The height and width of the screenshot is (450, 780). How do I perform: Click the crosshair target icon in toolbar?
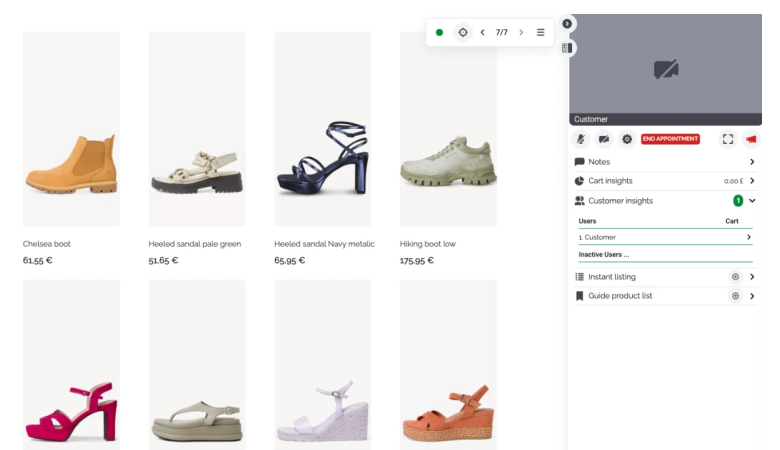point(463,32)
